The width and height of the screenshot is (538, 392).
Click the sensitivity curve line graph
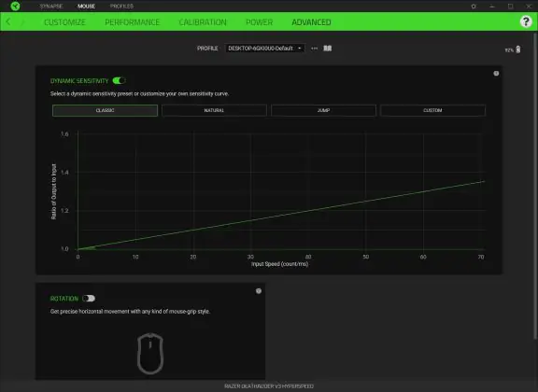click(281, 215)
